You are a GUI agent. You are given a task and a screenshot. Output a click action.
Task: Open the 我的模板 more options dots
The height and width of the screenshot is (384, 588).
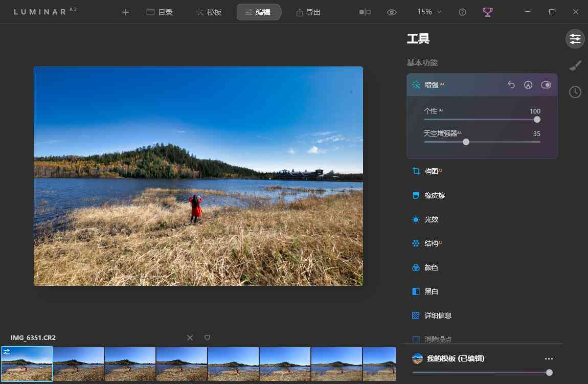(x=549, y=359)
